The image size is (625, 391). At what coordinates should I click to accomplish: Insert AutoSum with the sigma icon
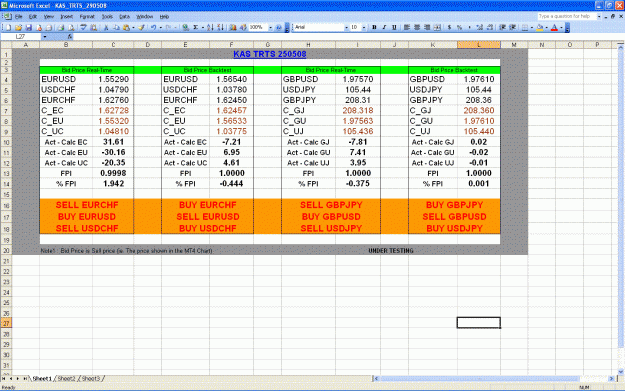point(196,28)
